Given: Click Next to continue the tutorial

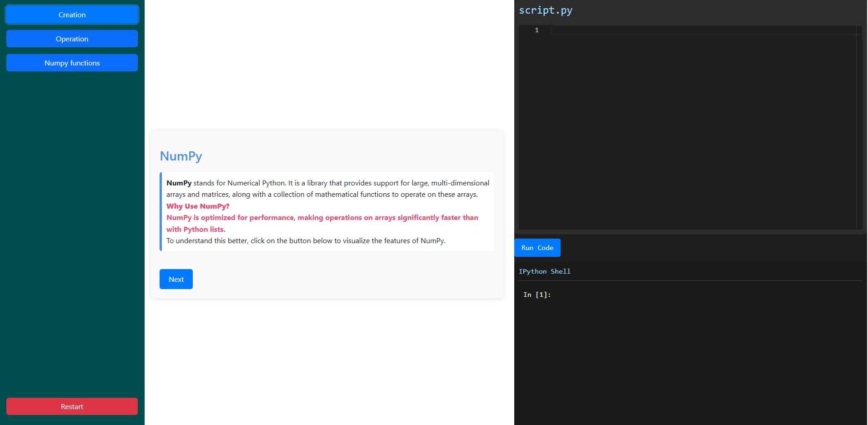Looking at the screenshot, I should 176,279.
